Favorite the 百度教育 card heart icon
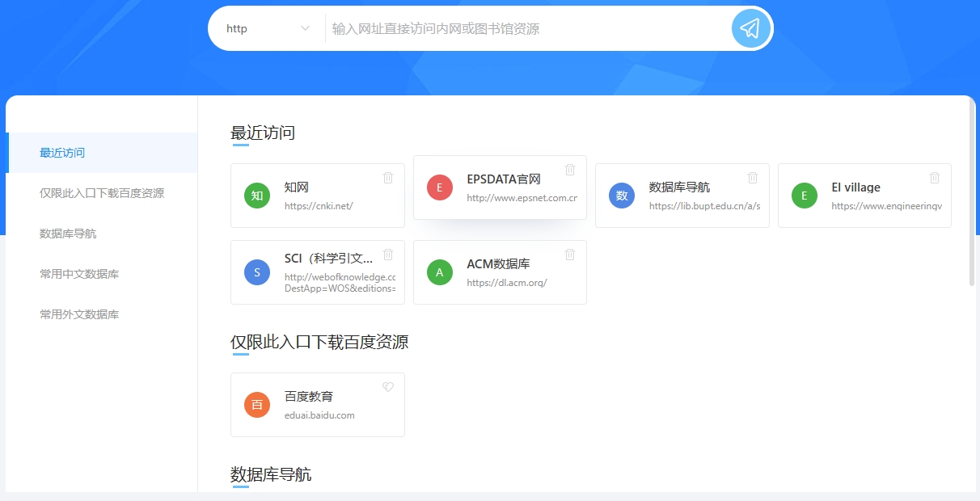The height and width of the screenshot is (501, 980). point(388,387)
